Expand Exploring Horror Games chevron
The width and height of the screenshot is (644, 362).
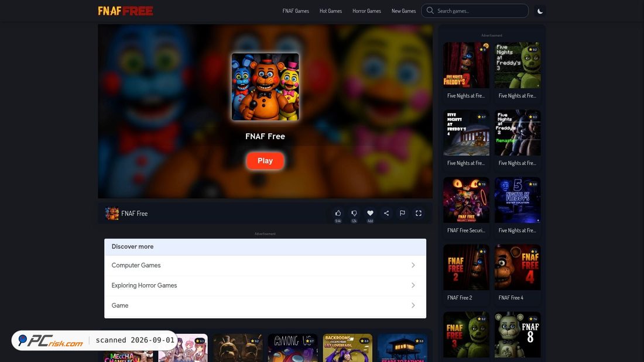(x=413, y=285)
